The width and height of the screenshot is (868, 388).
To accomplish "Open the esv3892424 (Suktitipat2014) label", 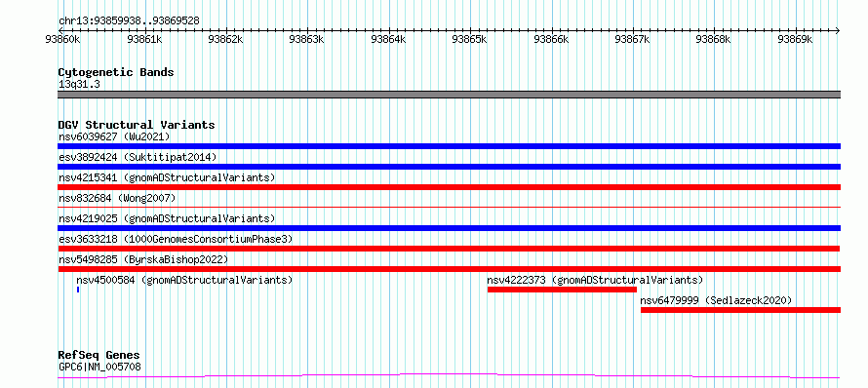I will [x=138, y=157].
